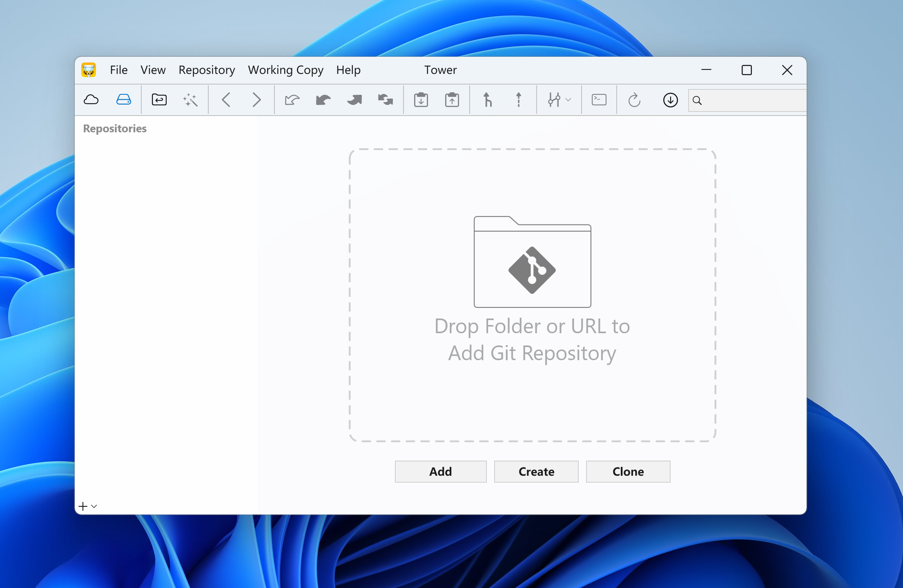Navigate back with the left arrow
The width and height of the screenshot is (903, 588).
click(x=226, y=100)
